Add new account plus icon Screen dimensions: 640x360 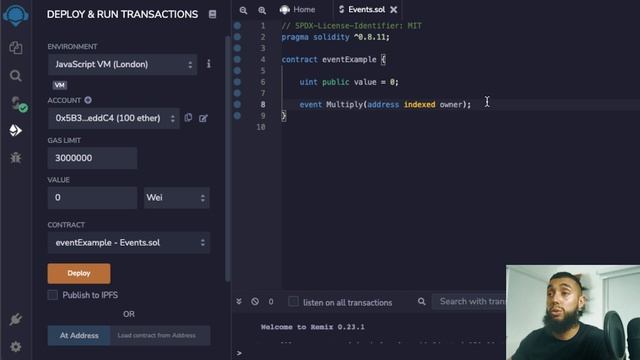(88, 100)
